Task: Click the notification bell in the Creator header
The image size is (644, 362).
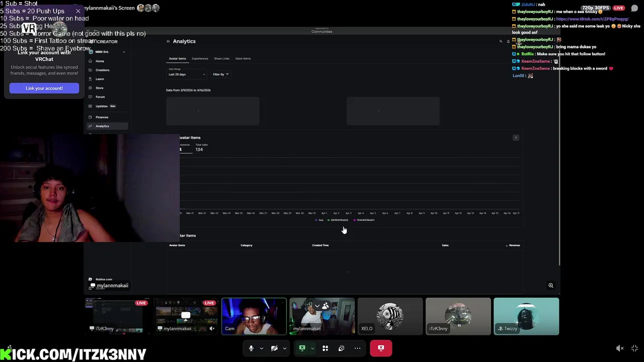Action: [508, 41]
